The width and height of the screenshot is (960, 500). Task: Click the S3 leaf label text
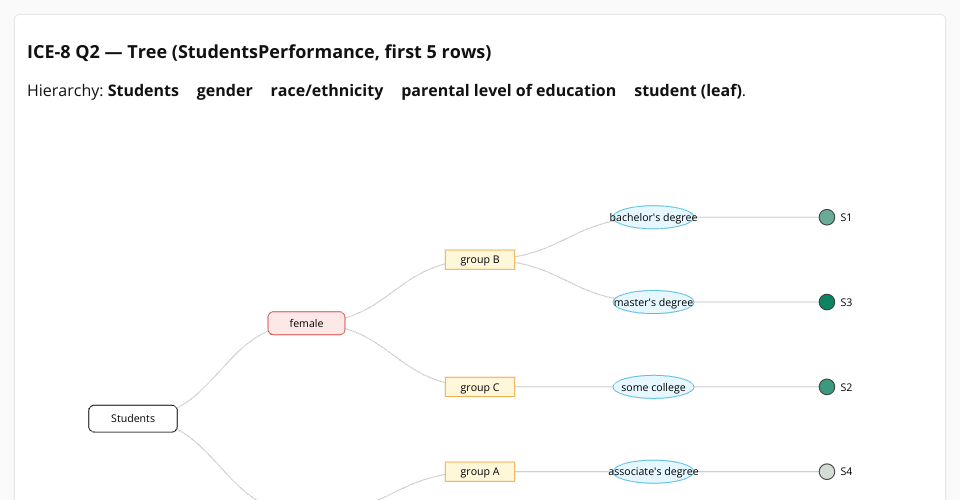pos(846,302)
